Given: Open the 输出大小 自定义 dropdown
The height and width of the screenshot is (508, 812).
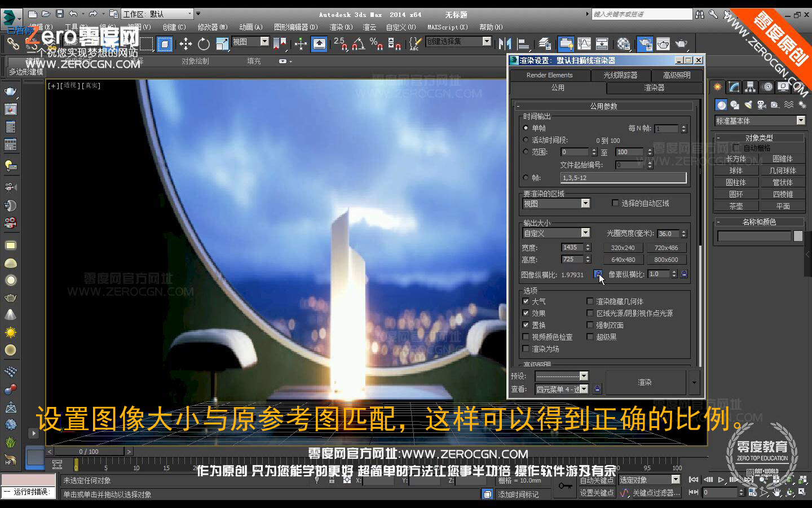Looking at the screenshot, I should tap(556, 233).
